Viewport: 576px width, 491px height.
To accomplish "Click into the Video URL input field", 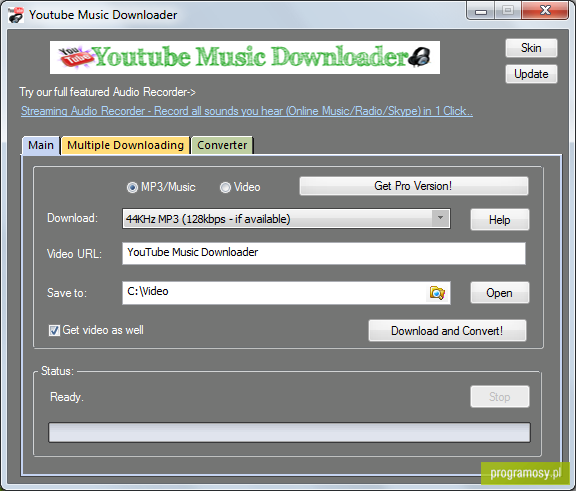I will 324,253.
